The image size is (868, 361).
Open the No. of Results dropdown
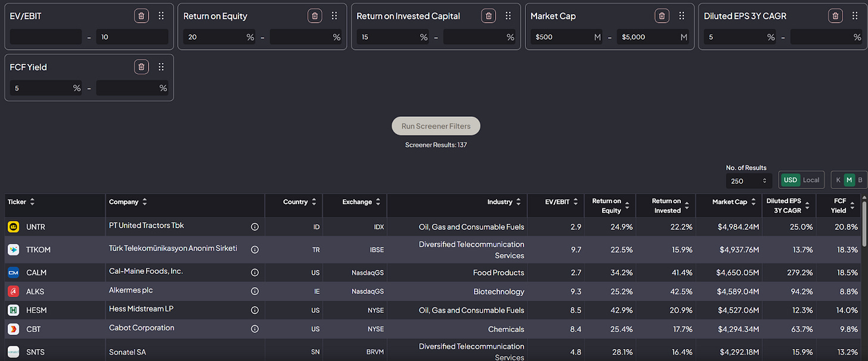[749, 181]
